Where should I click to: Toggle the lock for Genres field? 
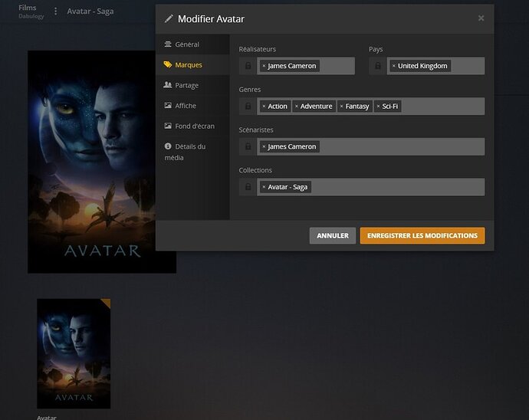pyautogui.click(x=248, y=107)
